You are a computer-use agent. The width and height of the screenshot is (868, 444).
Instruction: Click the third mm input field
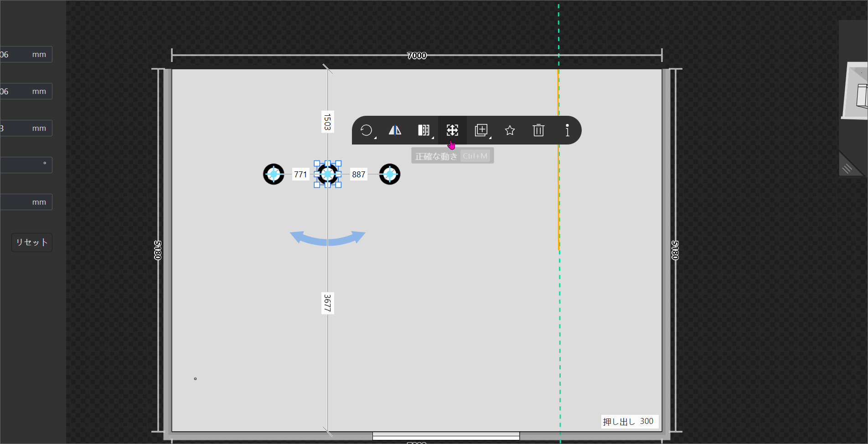click(x=26, y=128)
